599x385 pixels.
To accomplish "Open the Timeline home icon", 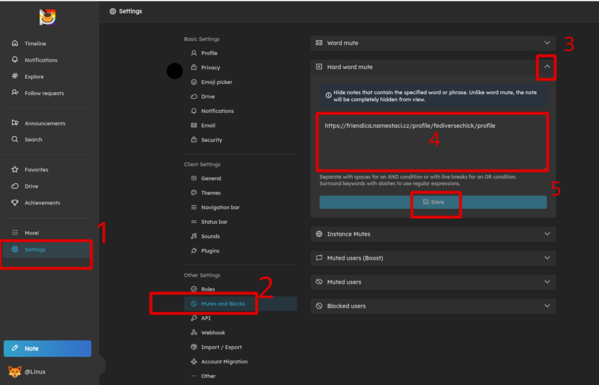I will pos(15,43).
